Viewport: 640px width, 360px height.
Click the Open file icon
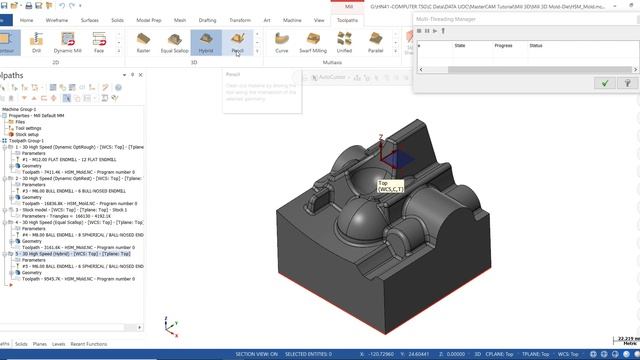(15, 5)
